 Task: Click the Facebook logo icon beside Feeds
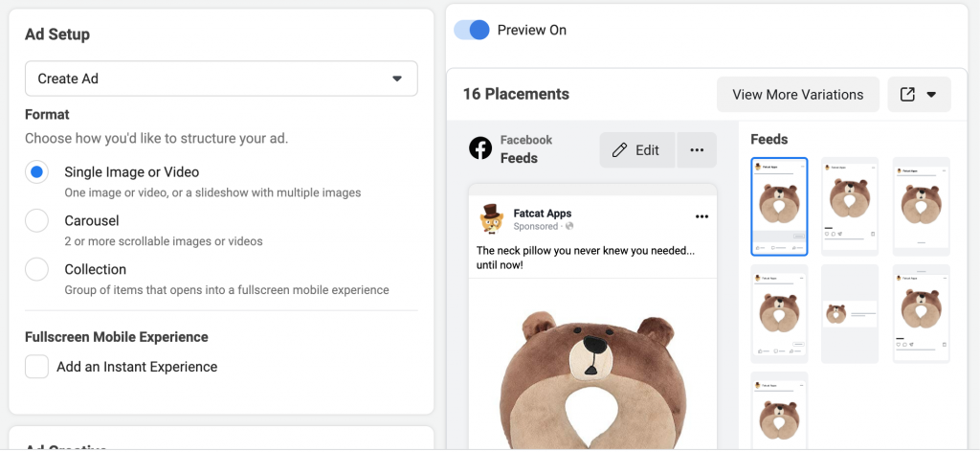coord(480,149)
